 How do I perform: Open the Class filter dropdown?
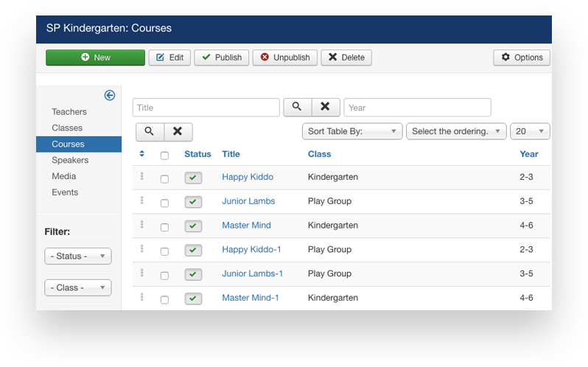[x=77, y=287]
